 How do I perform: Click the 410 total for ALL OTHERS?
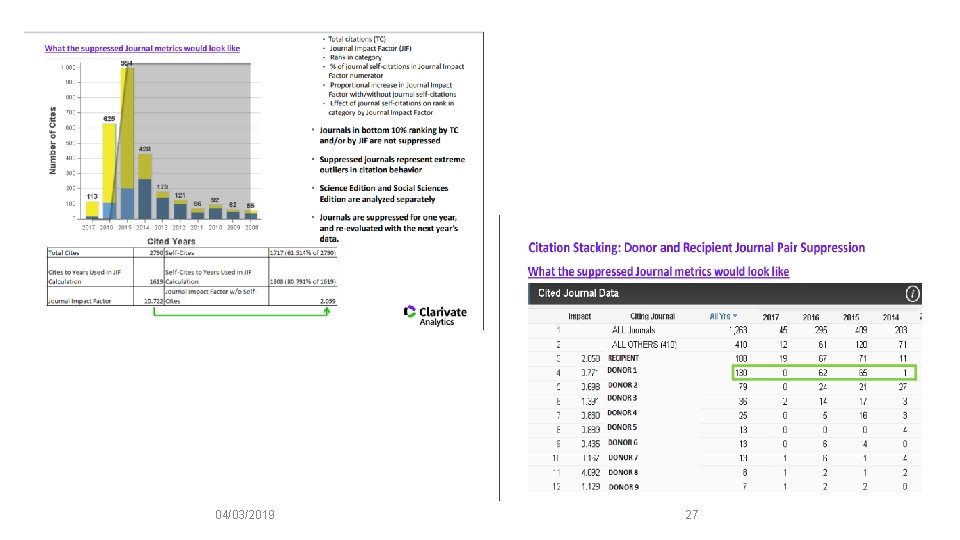(741, 345)
